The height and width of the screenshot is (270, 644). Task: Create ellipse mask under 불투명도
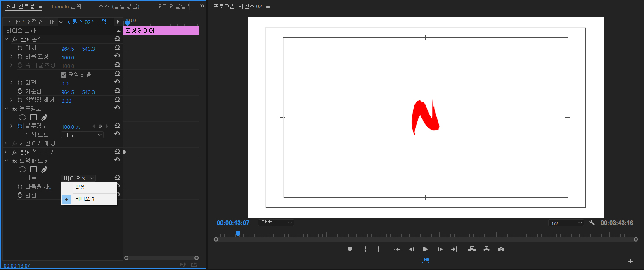click(22, 117)
